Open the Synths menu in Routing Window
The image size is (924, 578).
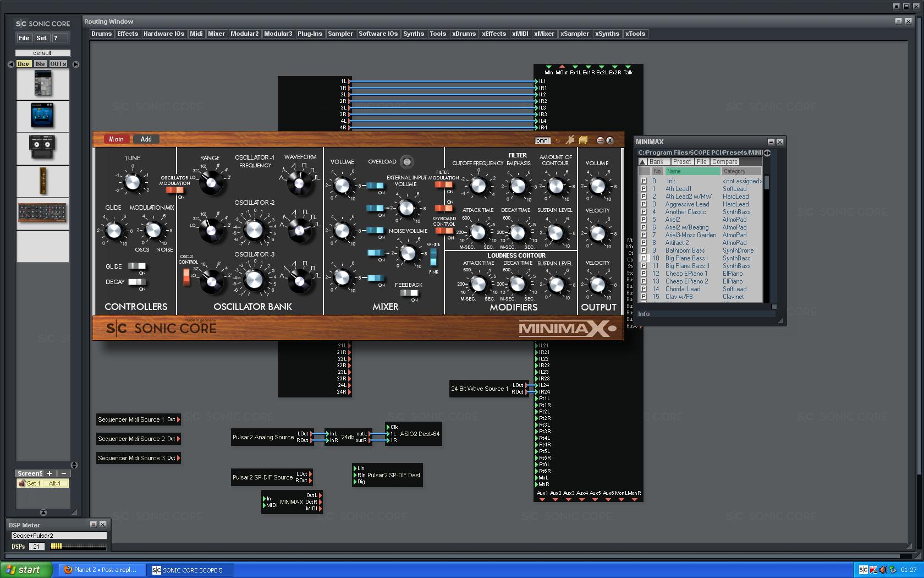[x=414, y=34]
